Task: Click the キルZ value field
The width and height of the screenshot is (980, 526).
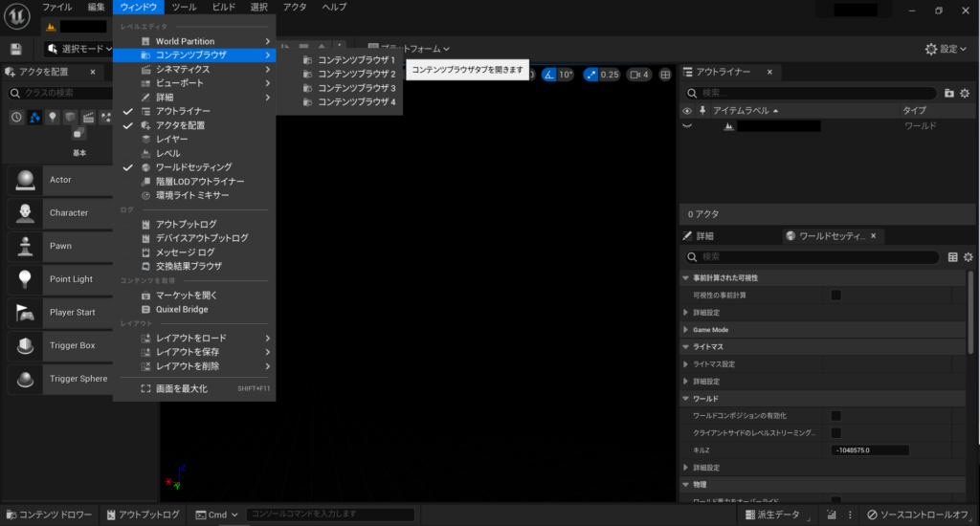Action: (869, 450)
